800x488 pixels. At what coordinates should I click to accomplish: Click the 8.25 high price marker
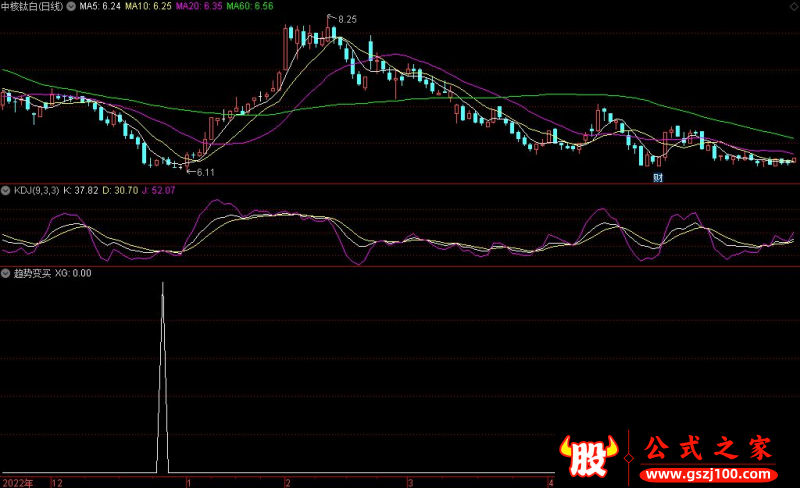click(x=346, y=20)
